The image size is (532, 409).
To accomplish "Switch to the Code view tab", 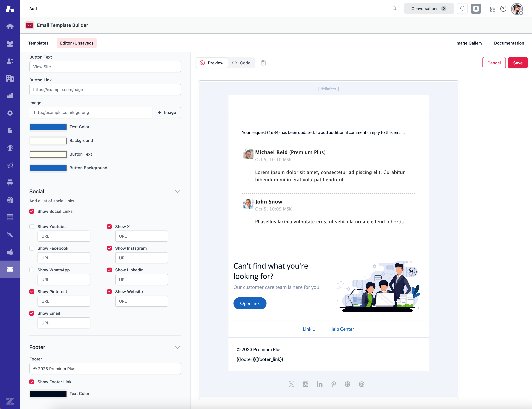I will coord(241,63).
